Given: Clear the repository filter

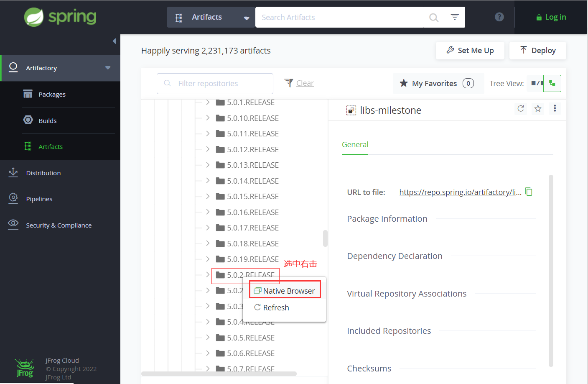Looking at the screenshot, I should [305, 83].
